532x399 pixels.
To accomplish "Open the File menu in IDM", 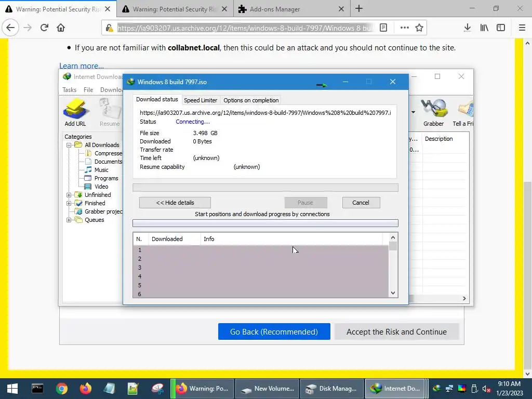I will (x=88, y=89).
